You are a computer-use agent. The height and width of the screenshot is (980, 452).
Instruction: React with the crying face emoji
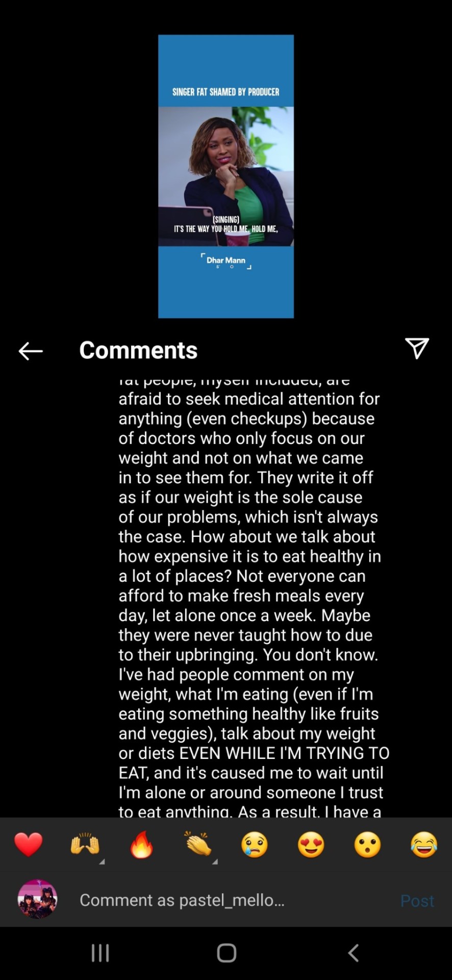coord(255,844)
